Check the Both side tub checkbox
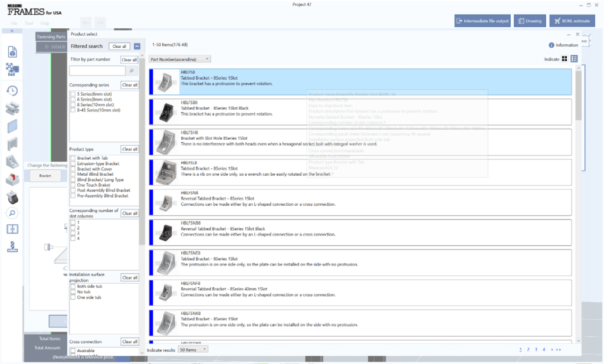The height and width of the screenshot is (364, 604). point(73,287)
